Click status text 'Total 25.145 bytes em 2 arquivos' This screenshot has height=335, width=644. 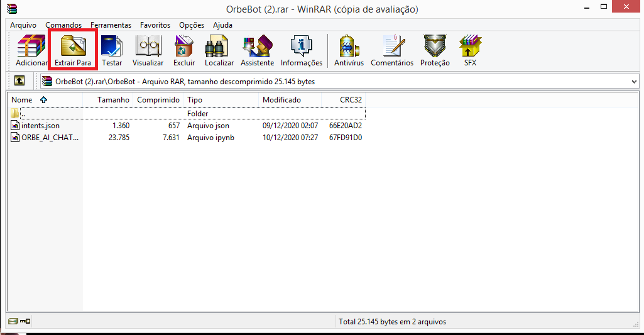tap(392, 322)
